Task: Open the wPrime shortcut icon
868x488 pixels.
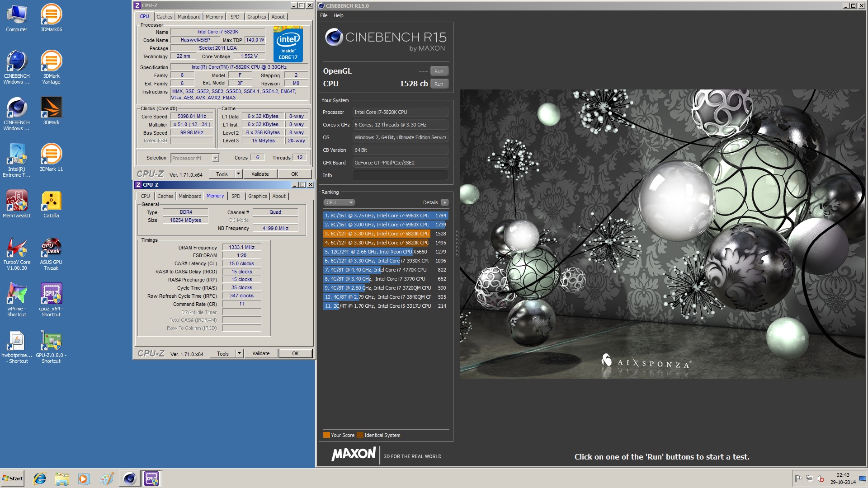Action: click(17, 300)
